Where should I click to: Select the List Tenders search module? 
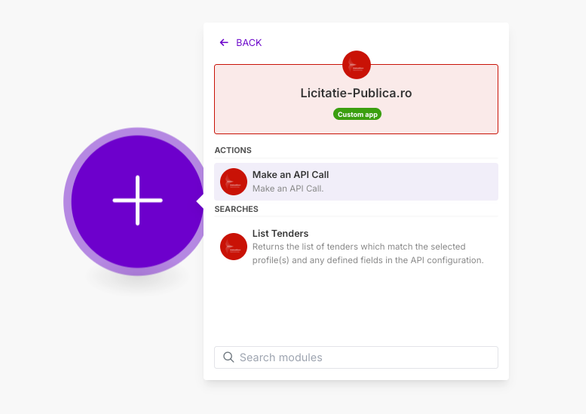point(356,247)
